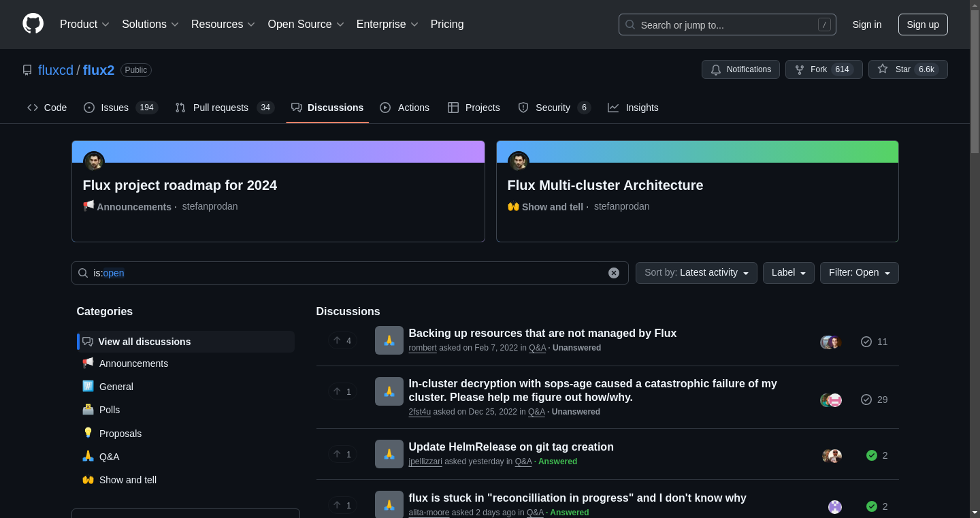Open 'Flux project roadmap for 2024' discussion
Screen dimensions: 980x518
(180, 185)
